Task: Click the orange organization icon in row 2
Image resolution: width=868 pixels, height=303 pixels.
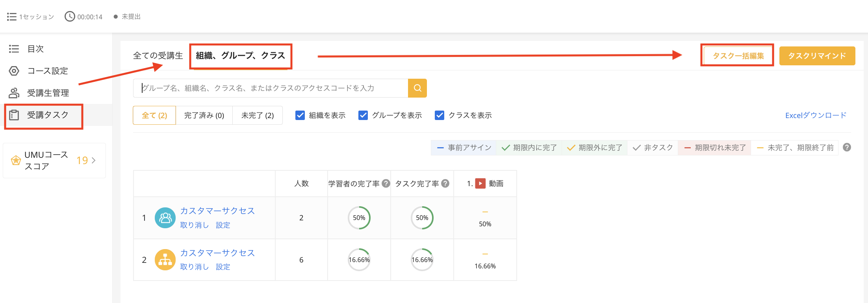Action: tap(165, 260)
